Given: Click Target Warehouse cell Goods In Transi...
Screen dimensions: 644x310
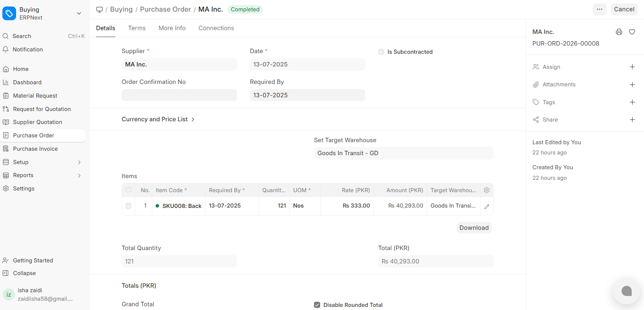Looking at the screenshot, I should 454,206.
